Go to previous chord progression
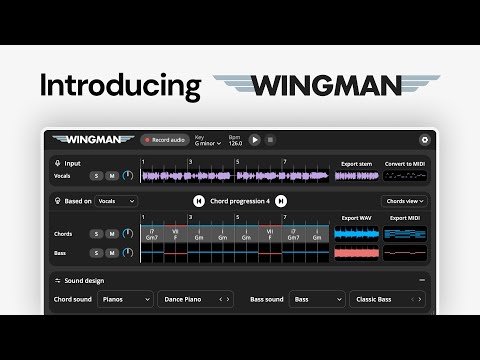 (x=199, y=201)
